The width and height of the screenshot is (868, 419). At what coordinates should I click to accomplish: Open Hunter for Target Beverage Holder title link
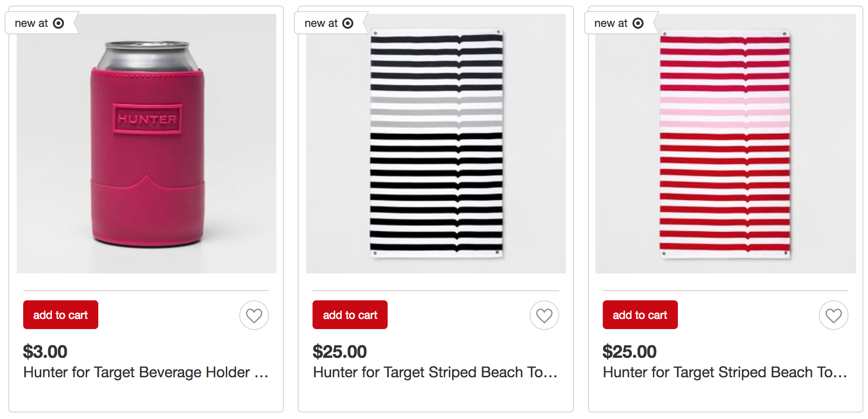pos(146,372)
